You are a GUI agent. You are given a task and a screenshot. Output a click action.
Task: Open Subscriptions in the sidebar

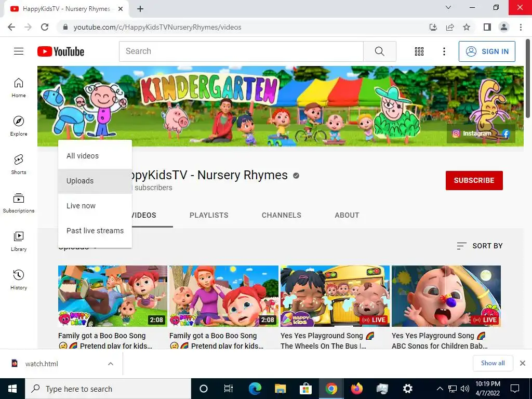point(19,203)
